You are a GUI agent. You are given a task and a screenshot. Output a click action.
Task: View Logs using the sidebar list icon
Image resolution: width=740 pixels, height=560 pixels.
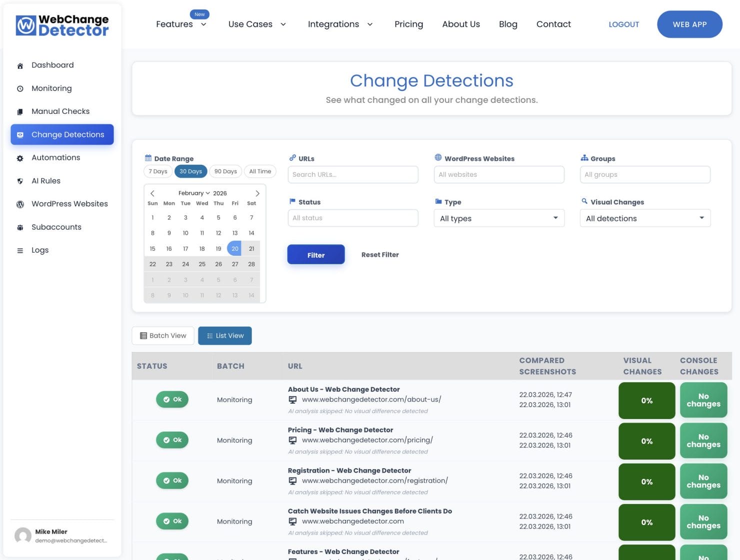click(x=20, y=250)
